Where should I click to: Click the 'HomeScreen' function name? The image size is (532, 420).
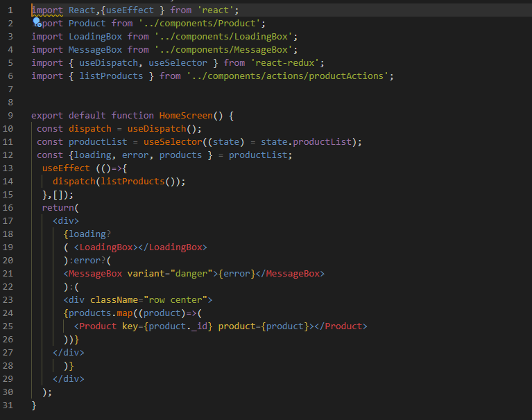[x=186, y=116]
